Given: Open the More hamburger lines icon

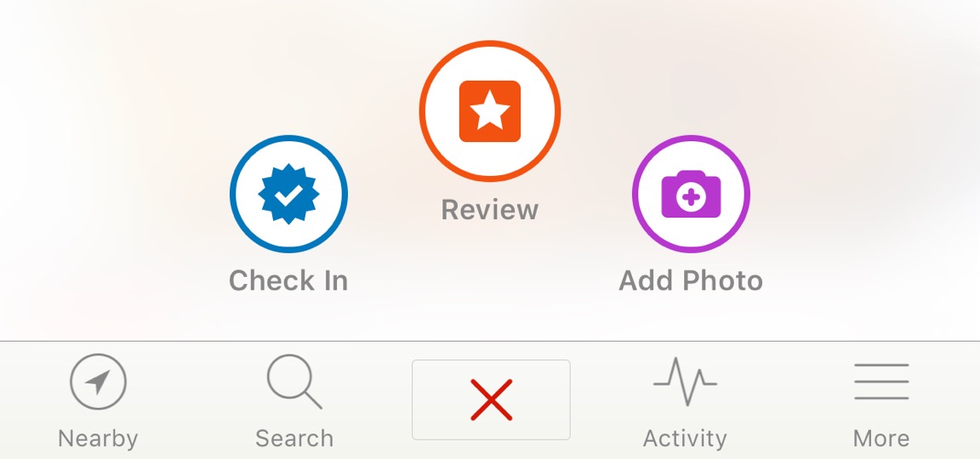Looking at the screenshot, I should point(881,382).
